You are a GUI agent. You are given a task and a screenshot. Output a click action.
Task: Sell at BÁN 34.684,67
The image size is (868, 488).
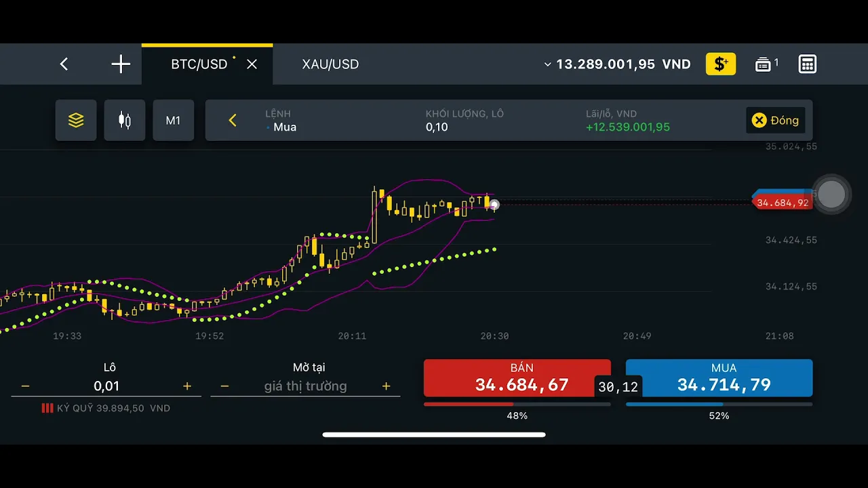517,378
